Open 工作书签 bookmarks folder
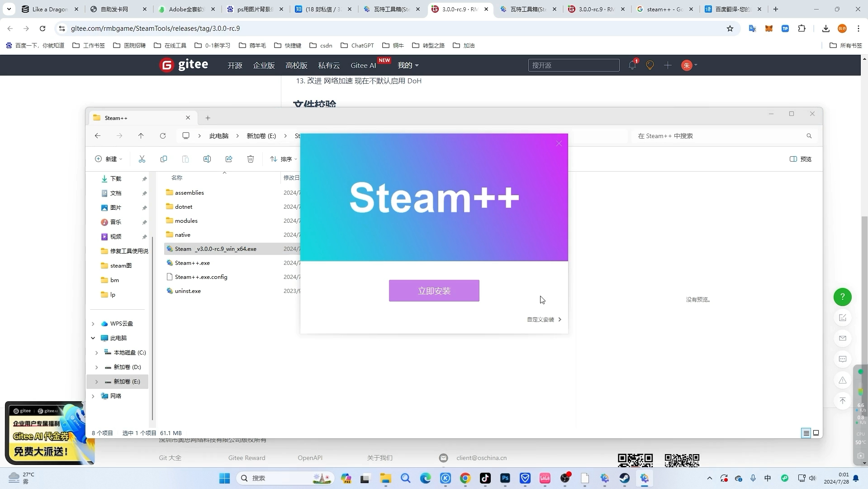 (x=89, y=45)
